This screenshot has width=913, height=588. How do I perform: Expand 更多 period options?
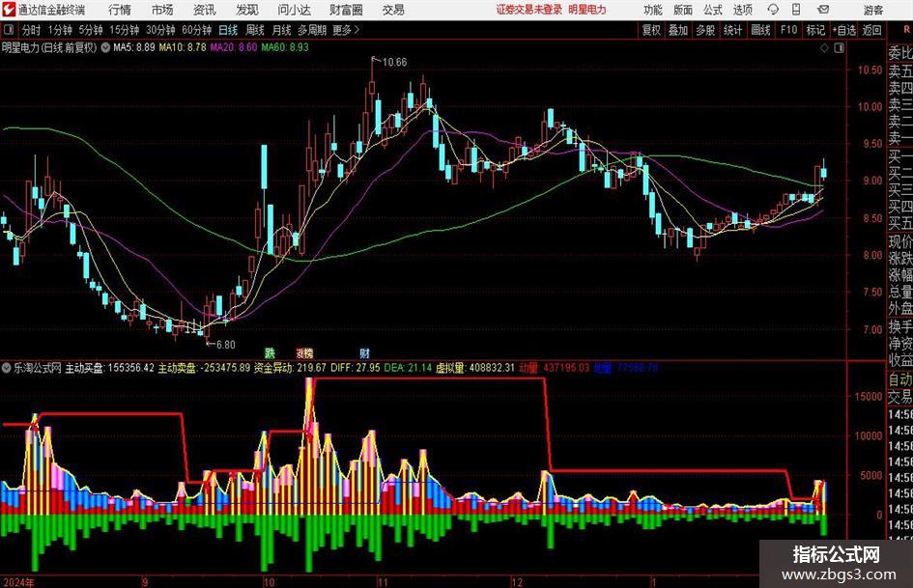click(346, 30)
